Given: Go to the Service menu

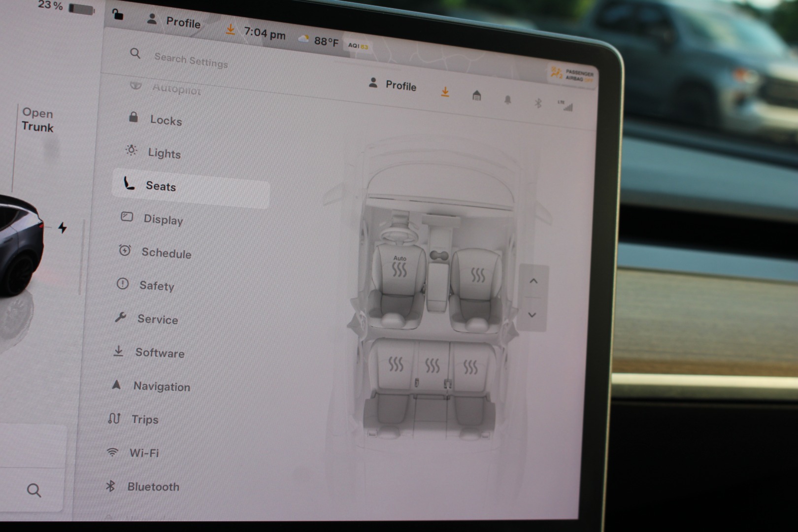Looking at the screenshot, I should (146, 319).
